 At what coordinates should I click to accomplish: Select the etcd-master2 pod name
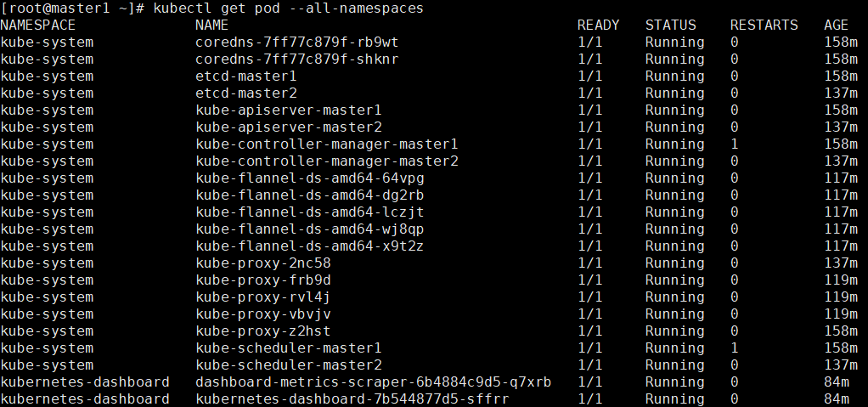245,93
